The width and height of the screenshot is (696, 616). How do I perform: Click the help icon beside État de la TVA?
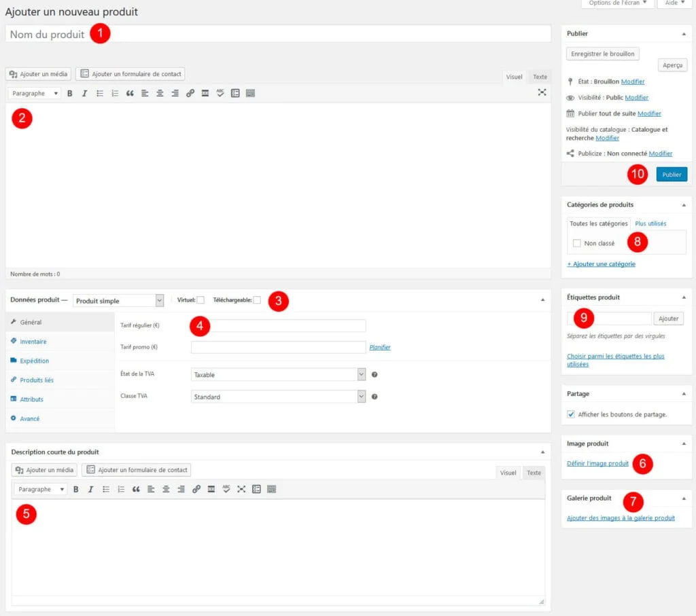(x=375, y=374)
